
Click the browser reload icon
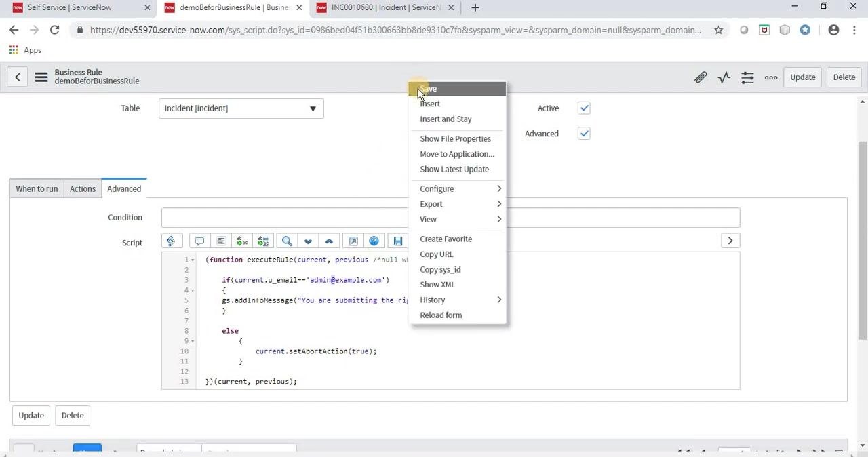54,30
